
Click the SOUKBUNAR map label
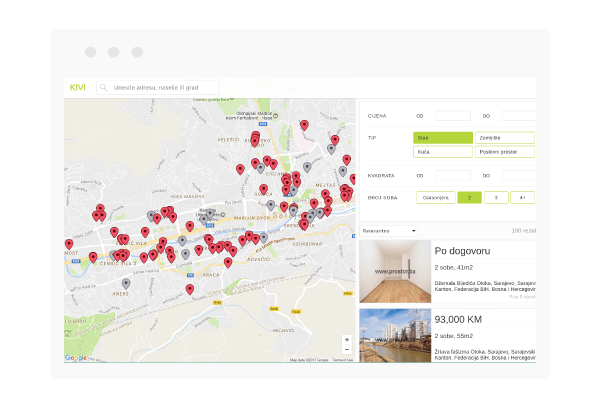click(307, 244)
